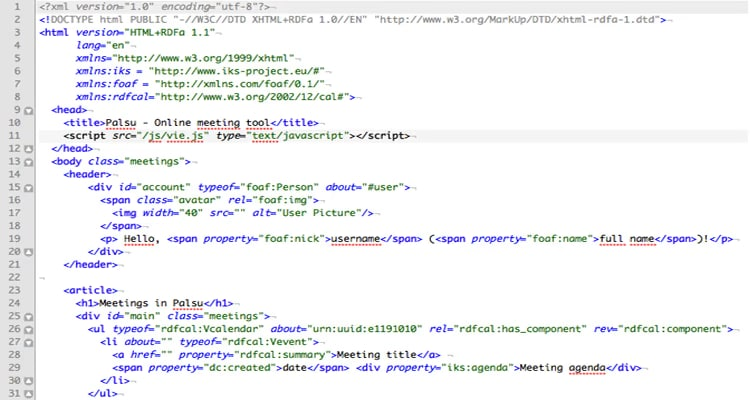Click the opening article tag on line 23
Viewport: 750px width, 400px height.
coord(91,290)
